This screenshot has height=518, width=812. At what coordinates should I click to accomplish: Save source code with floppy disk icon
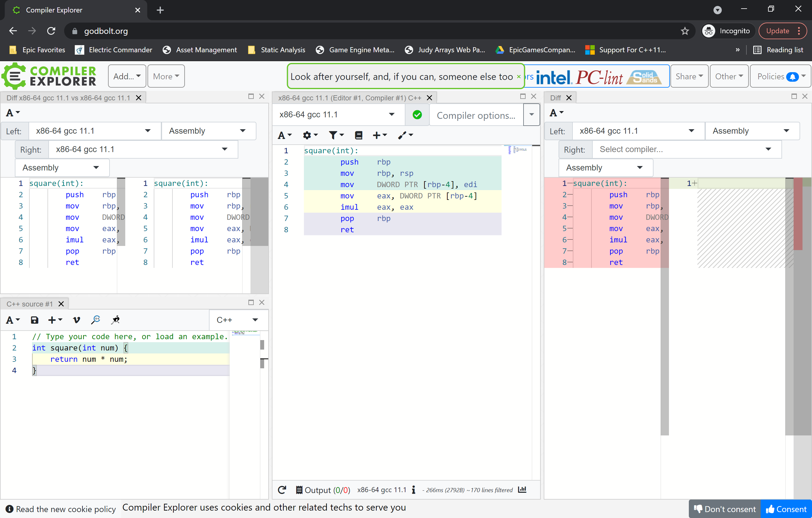coord(34,320)
